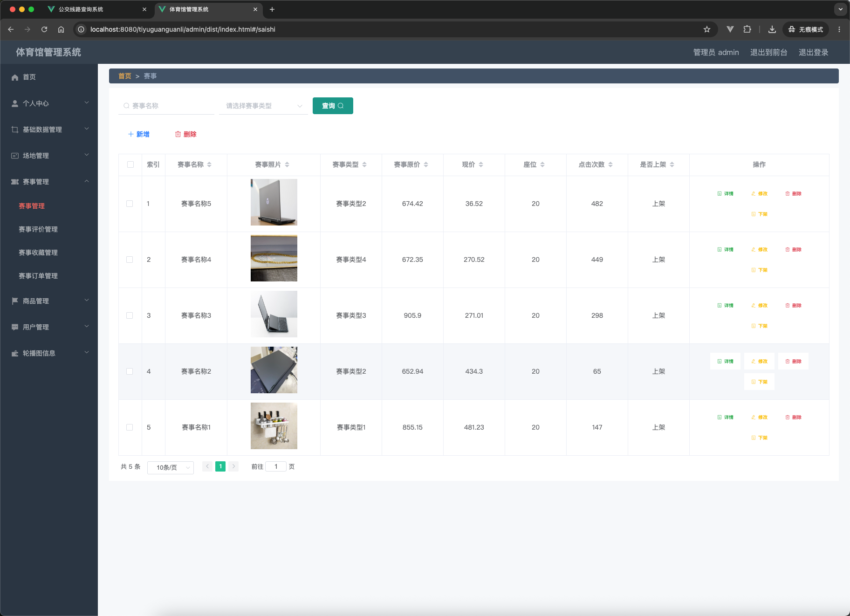
Task: Click page number 1 in pagination
Action: 220,466
